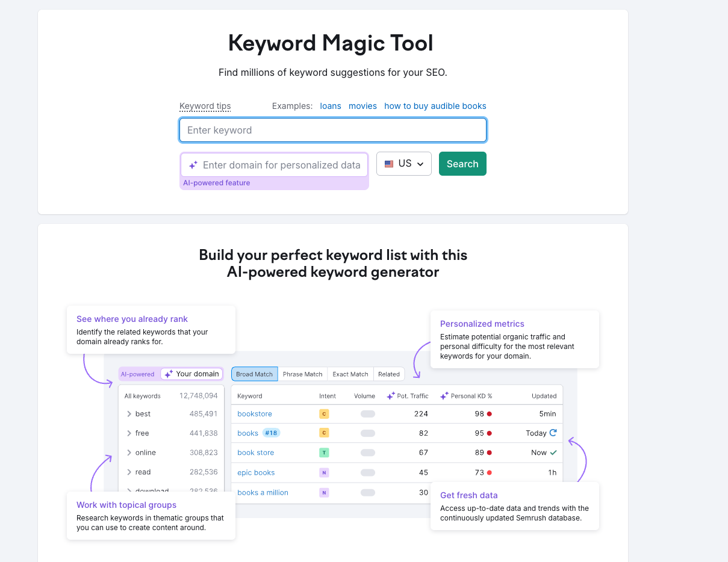The height and width of the screenshot is (562, 728).
Task: Open the Keyword tips link
Action: coord(205,106)
